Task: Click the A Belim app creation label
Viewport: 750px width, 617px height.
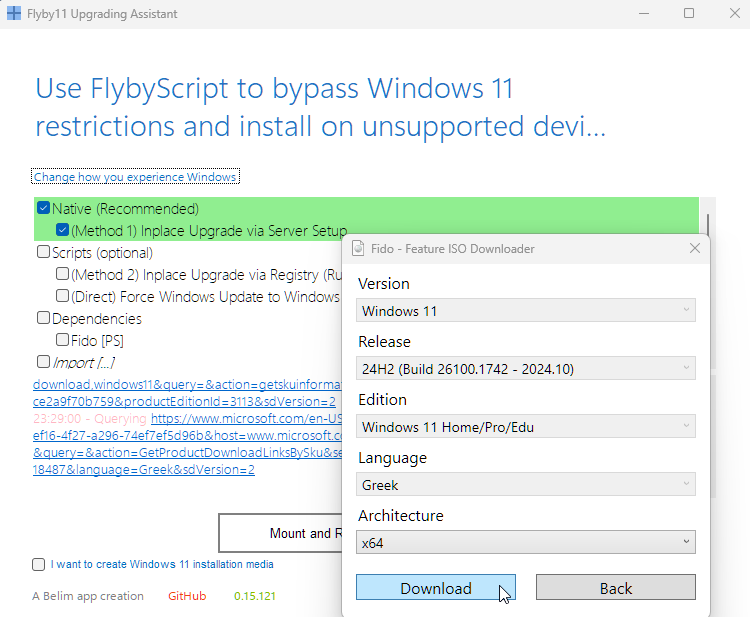Action: pyautogui.click(x=88, y=596)
